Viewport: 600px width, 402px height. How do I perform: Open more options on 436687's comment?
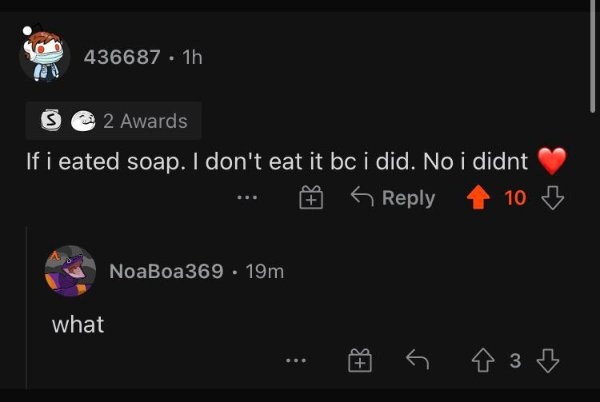tap(247, 198)
